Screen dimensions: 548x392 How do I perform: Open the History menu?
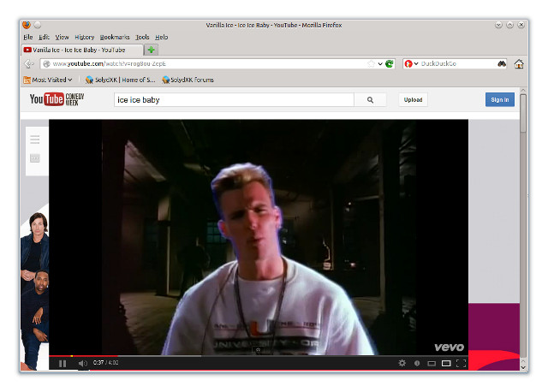[84, 37]
